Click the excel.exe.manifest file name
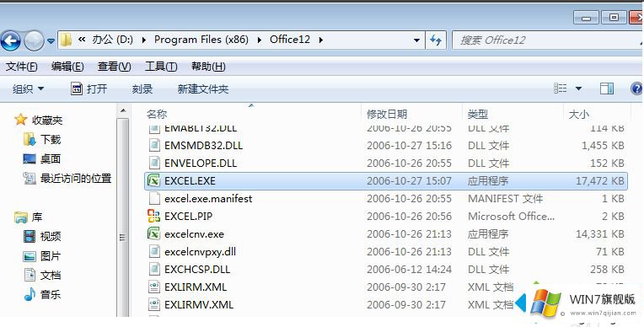644x327 pixels. click(x=208, y=198)
